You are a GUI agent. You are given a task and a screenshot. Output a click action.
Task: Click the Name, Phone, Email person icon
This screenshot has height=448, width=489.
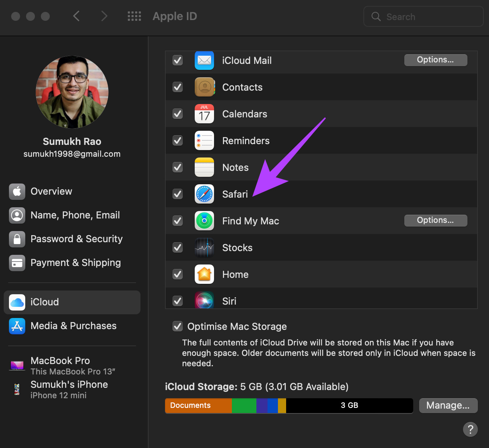click(17, 215)
